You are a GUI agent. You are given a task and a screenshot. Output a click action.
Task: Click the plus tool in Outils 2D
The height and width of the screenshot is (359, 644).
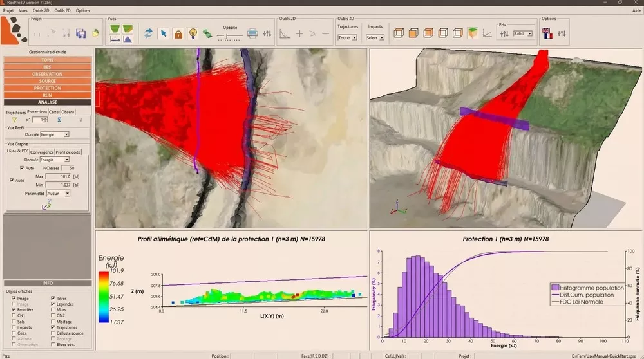(x=299, y=33)
